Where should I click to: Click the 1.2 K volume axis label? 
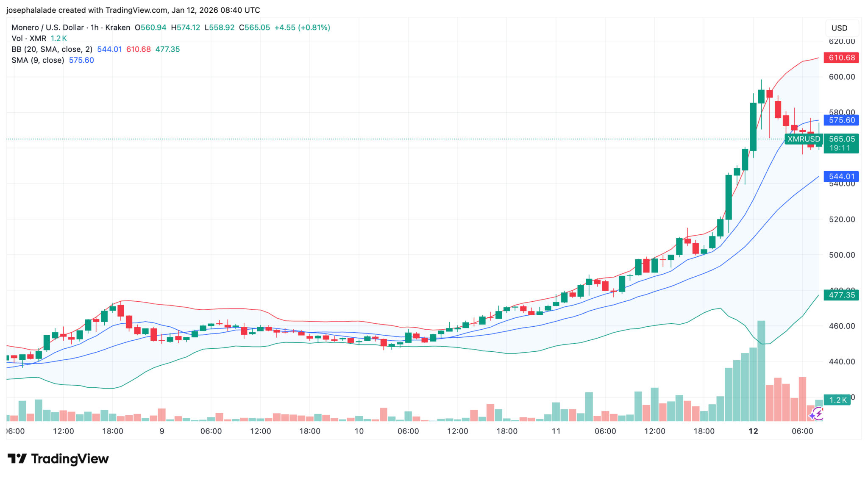[837, 400]
